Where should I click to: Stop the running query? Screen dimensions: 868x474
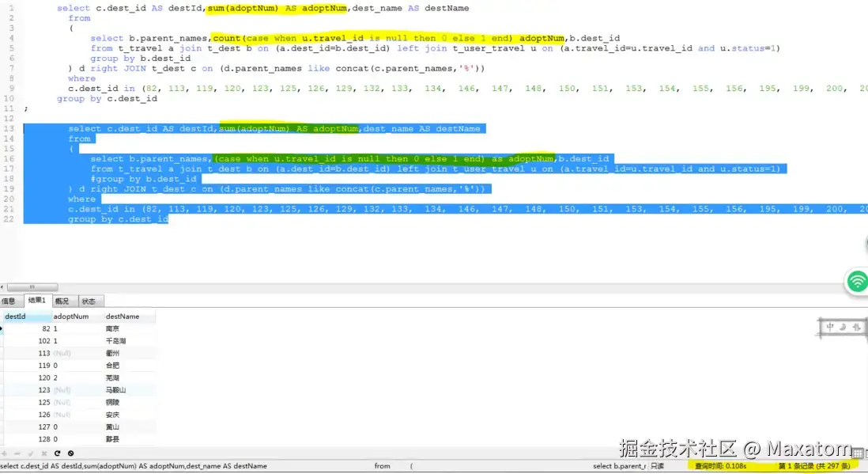pyautogui.click(x=70, y=453)
